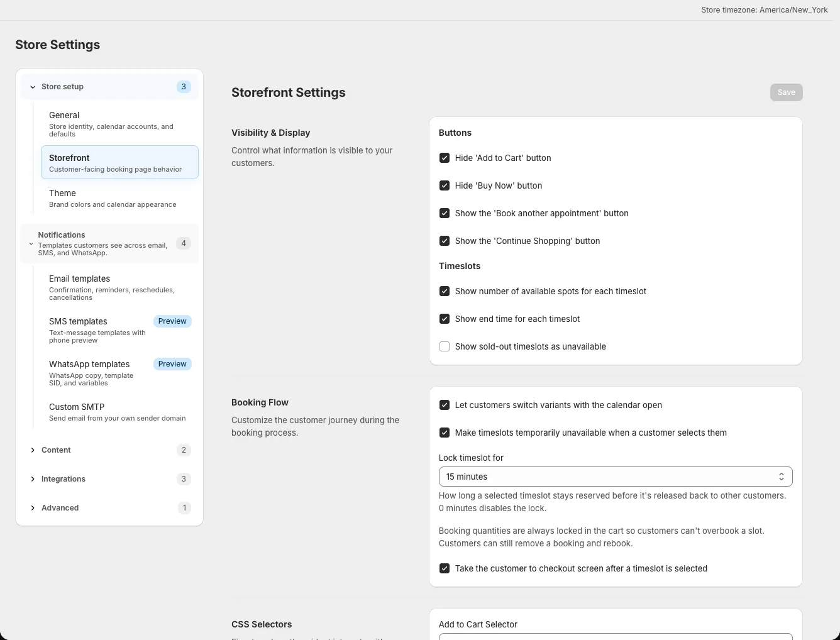This screenshot has height=640, width=840.
Task: Click the Preview badge beside SMS templates
Action: coord(172,321)
